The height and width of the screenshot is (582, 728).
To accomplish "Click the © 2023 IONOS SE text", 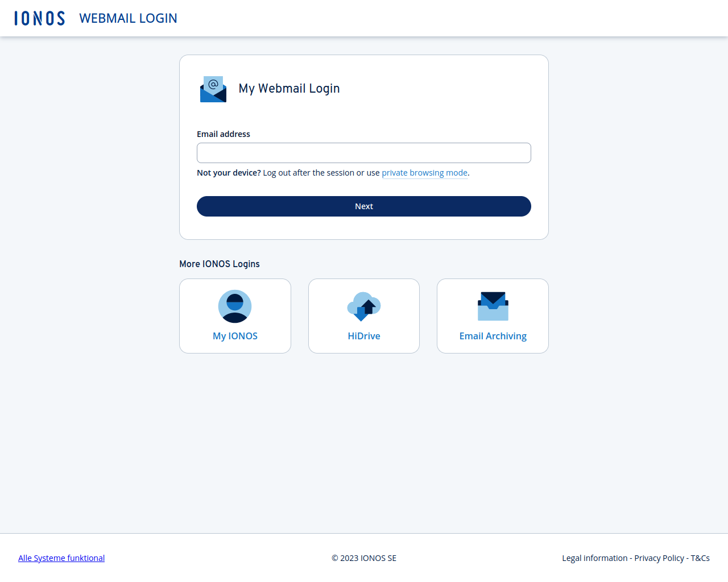I will tap(364, 558).
